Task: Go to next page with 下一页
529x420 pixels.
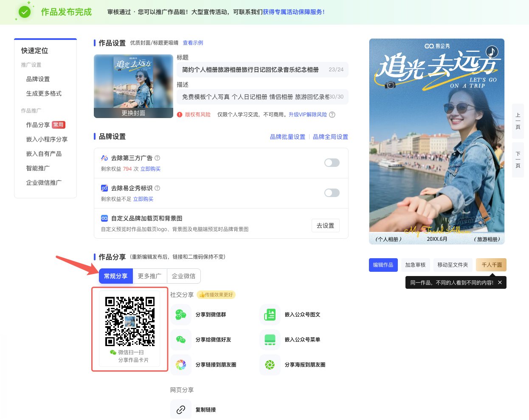Action: coord(518,160)
